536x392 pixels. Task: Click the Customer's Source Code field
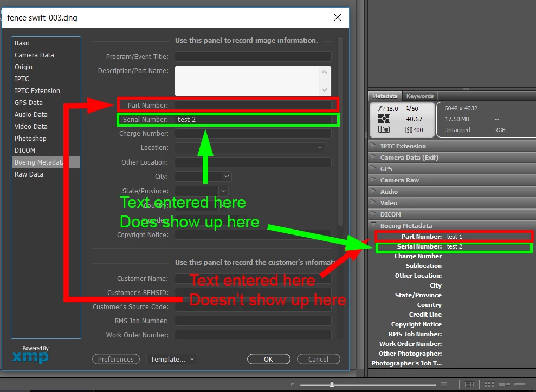coord(253,306)
